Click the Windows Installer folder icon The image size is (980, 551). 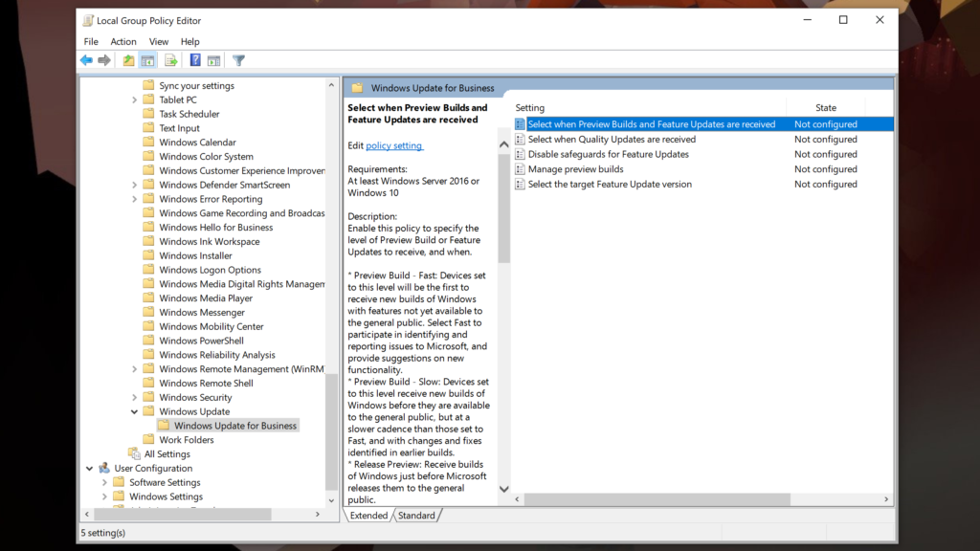(x=148, y=255)
